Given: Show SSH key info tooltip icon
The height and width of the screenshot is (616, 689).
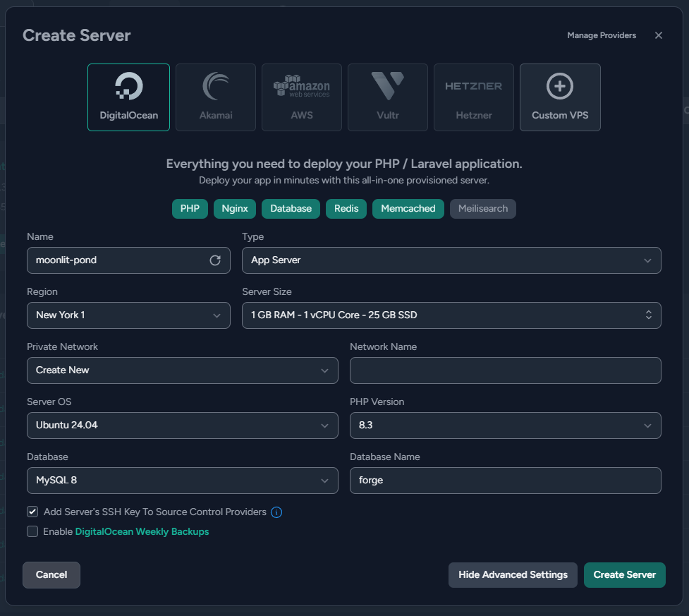Looking at the screenshot, I should [x=276, y=512].
